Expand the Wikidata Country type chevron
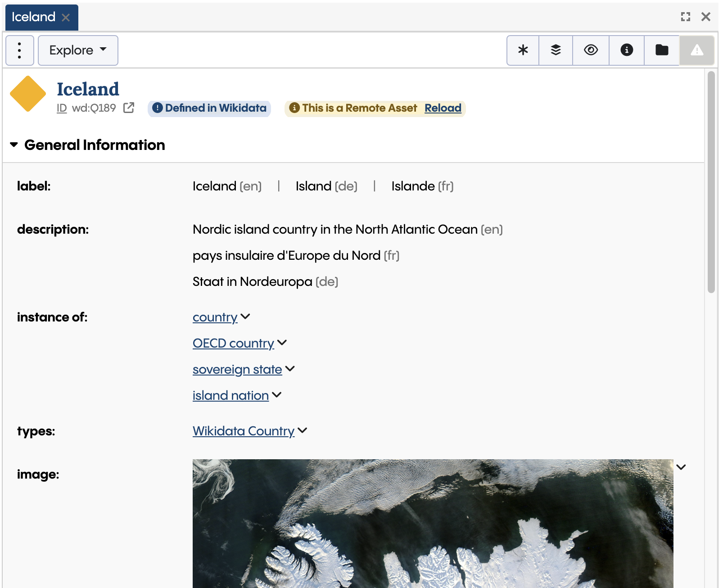The height and width of the screenshot is (588, 723). point(302,430)
